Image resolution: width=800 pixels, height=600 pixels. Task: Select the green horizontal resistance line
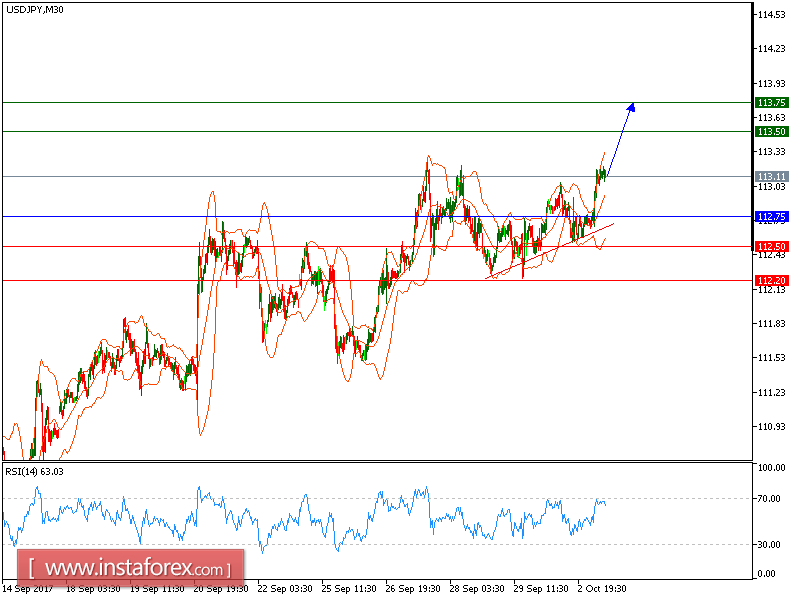click(300, 102)
